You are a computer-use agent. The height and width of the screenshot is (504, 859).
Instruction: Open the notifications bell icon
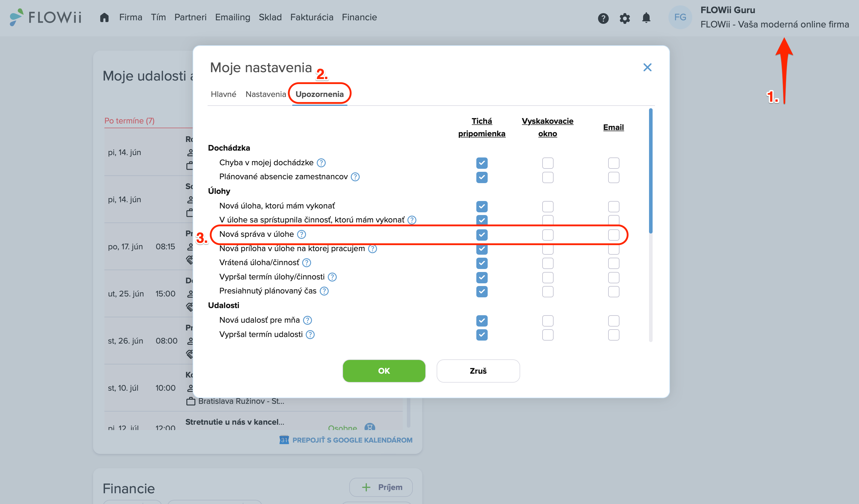pos(646,18)
